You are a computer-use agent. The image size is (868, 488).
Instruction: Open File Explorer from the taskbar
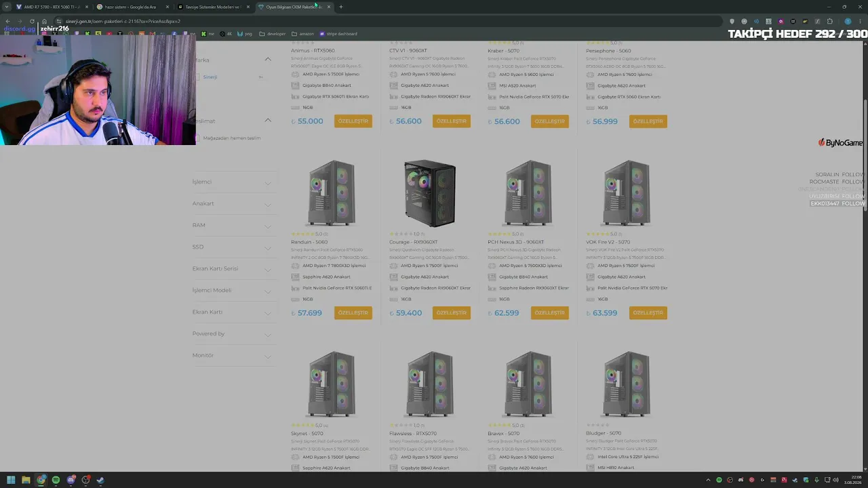[x=26, y=480]
